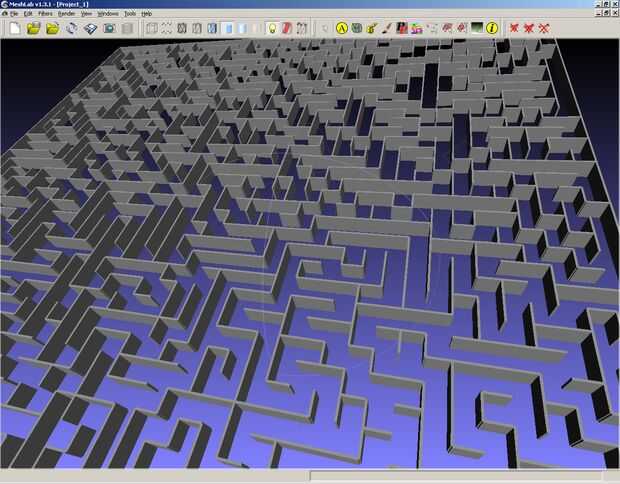Reload the mesh with the circular arrows icon
620x484 pixels.
72,28
